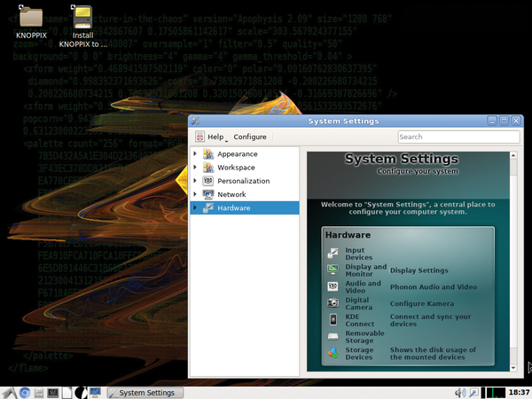Image resolution: width=532 pixels, height=399 pixels.
Task: Click the black-and-white circle taskbar icon
Action: 81,393
